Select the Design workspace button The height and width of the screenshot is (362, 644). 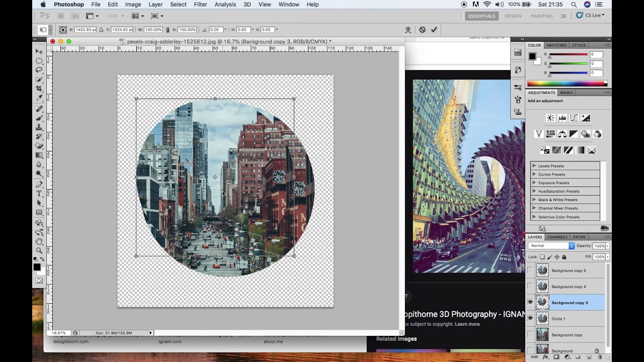pyautogui.click(x=513, y=16)
